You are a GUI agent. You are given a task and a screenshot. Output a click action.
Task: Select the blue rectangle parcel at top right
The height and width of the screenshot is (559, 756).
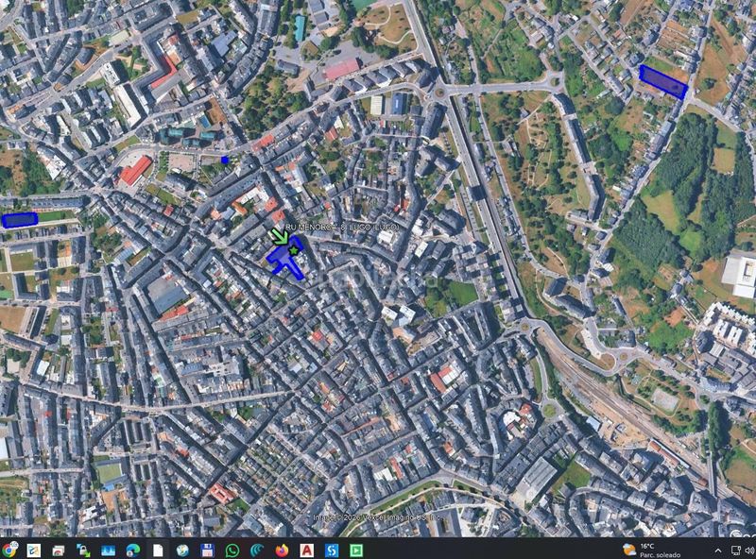[663, 82]
